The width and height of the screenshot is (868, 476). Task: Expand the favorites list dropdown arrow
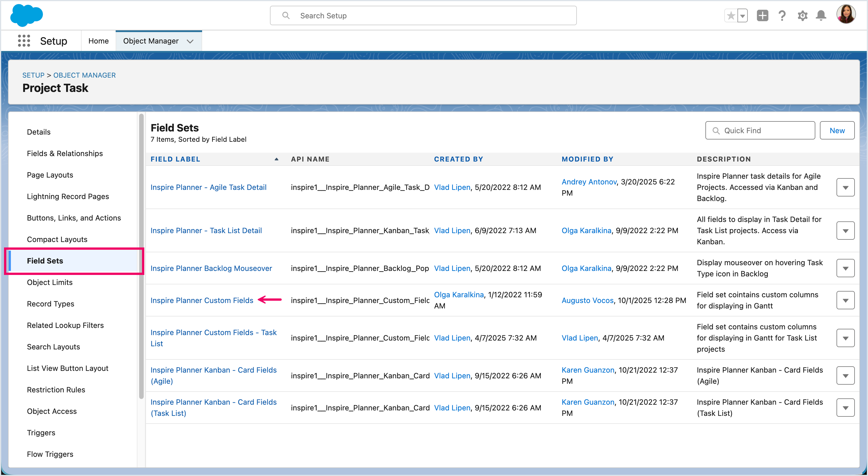point(742,15)
